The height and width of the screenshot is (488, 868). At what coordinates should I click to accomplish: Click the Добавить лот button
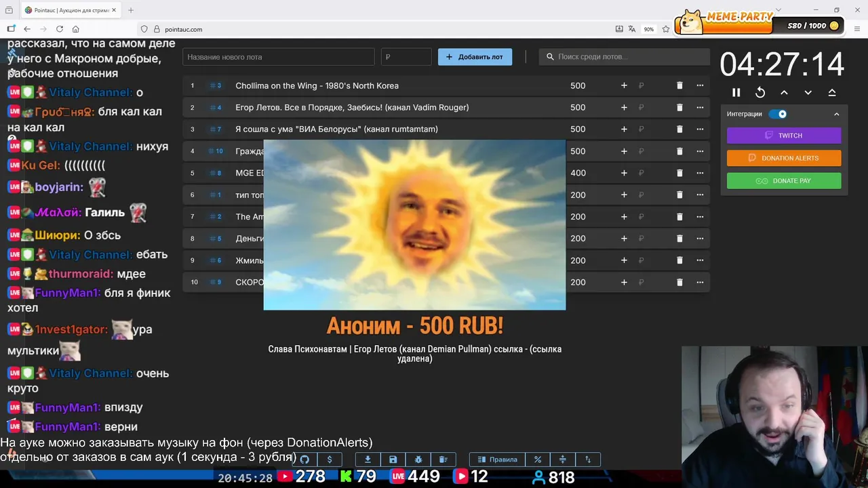[475, 57]
